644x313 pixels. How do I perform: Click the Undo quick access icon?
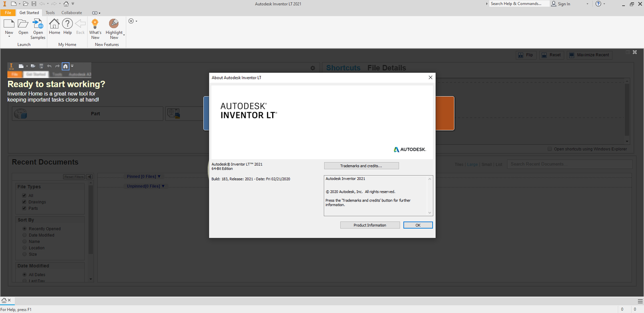coord(42,4)
